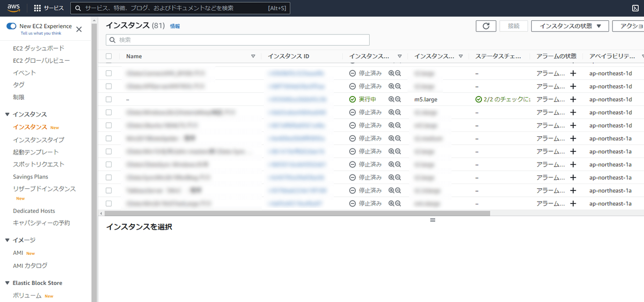Open スポットリクエスト in sidebar
This screenshot has width=644, height=302.
click(x=39, y=164)
